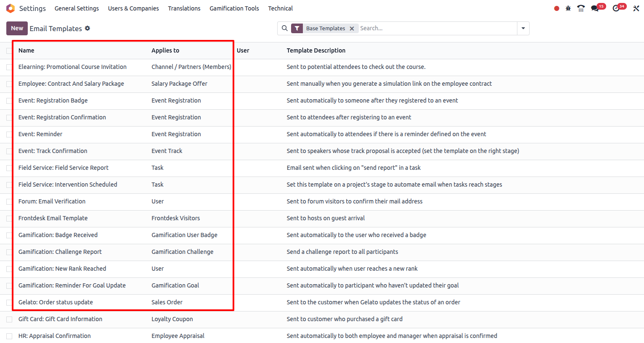Open Frontdesk Email Template row
The image size is (644, 343).
[53, 218]
